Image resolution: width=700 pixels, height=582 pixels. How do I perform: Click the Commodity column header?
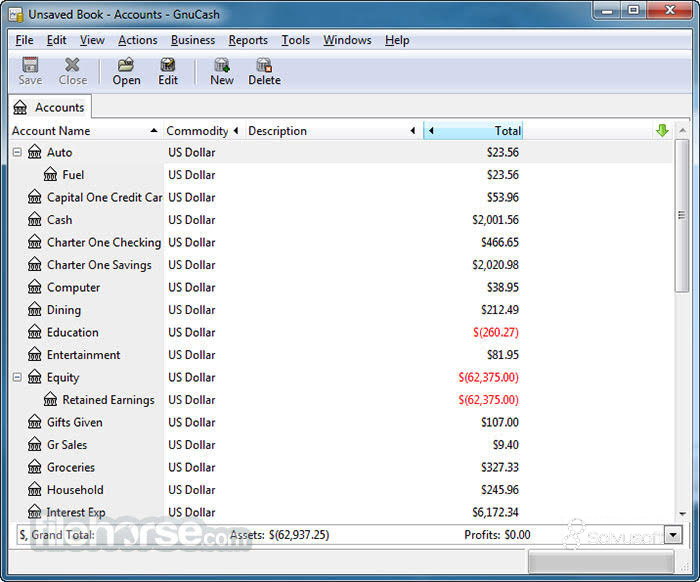click(x=202, y=131)
